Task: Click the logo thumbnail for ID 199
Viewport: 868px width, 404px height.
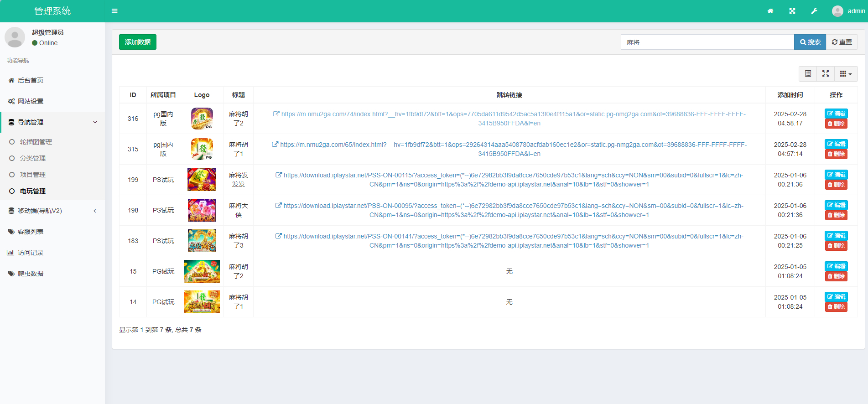Action: [x=202, y=180]
